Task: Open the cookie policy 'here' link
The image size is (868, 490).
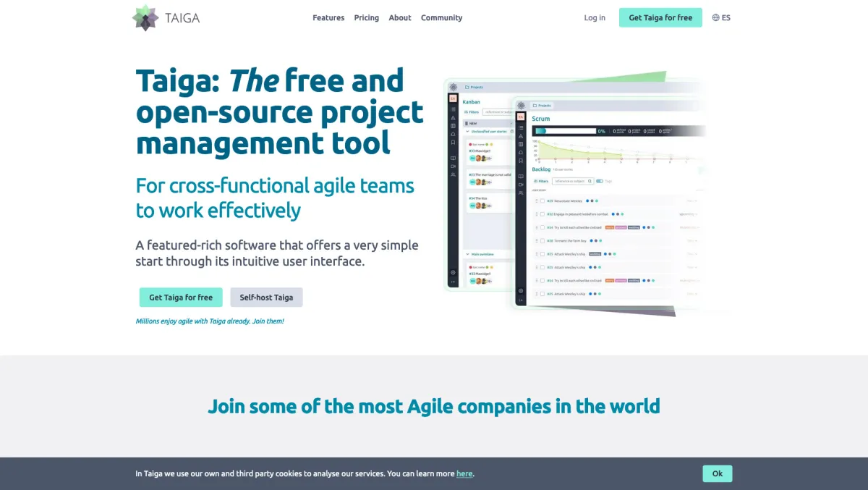Action: point(464,473)
